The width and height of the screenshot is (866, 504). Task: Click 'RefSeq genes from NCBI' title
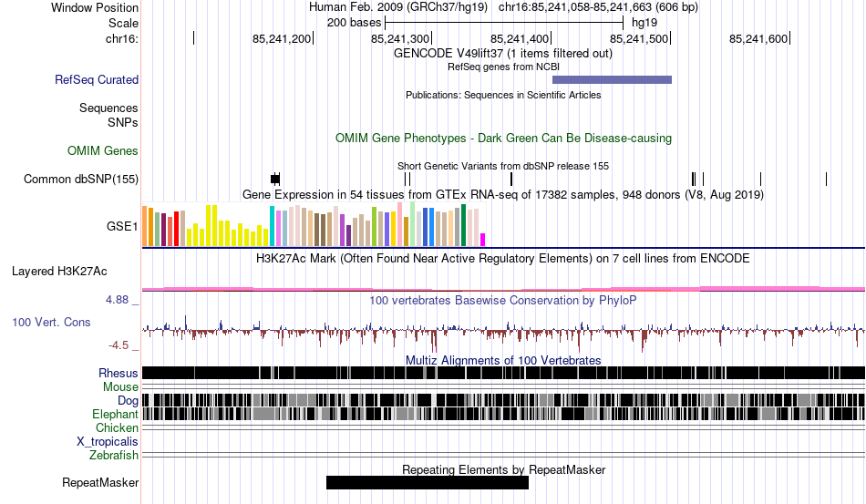[503, 67]
